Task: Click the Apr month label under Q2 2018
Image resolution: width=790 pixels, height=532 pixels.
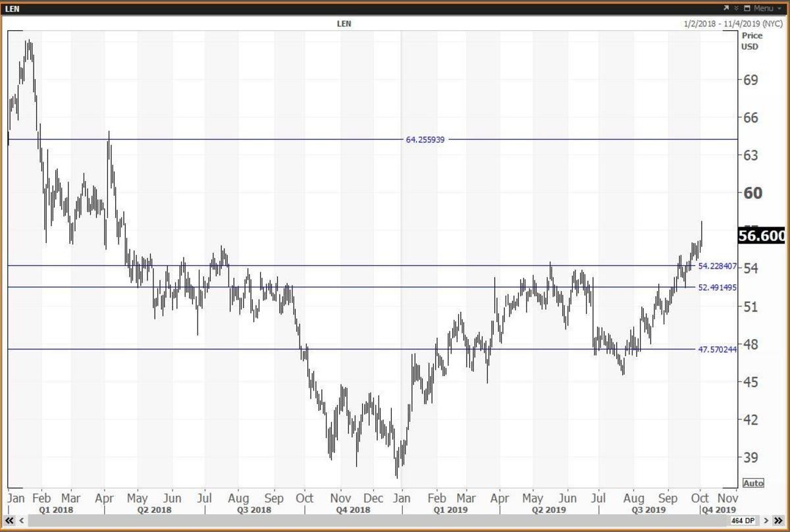Action: point(105,498)
